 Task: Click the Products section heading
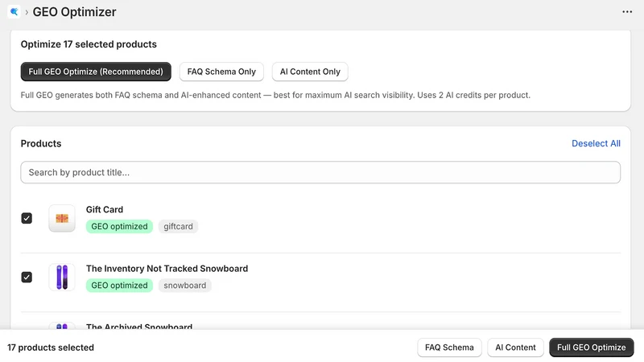pos(41,144)
